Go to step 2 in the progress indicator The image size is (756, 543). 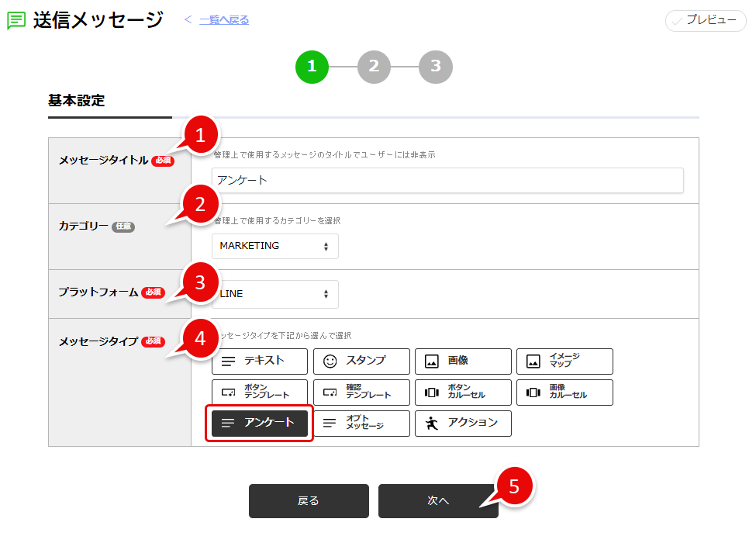pos(374,67)
